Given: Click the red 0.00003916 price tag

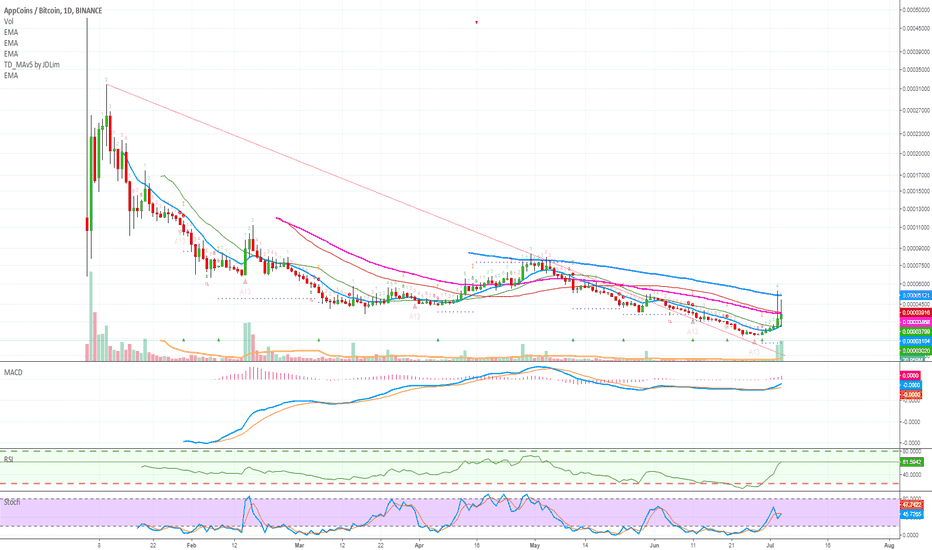Looking at the screenshot, I should [x=916, y=312].
